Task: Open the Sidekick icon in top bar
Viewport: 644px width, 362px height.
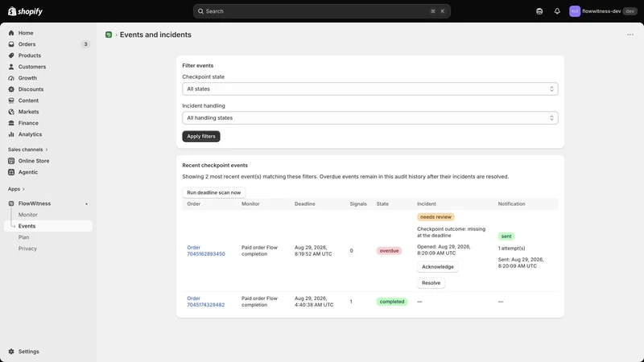Action: click(539, 11)
